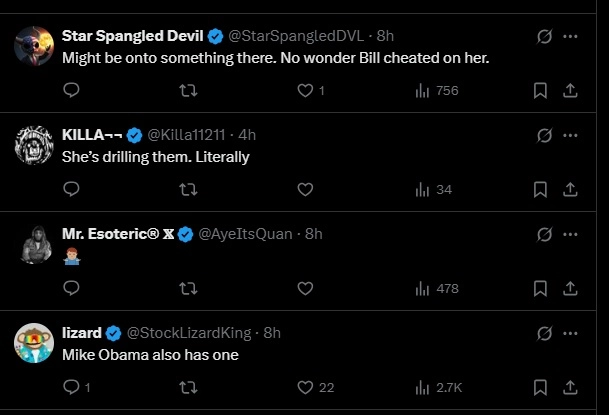Like lizard's Mike Obama tweet

[x=306, y=387]
